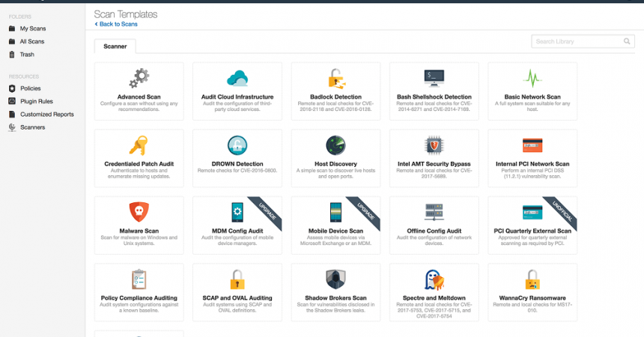Open Policies from the Resources section
644x337 pixels.
(30, 88)
